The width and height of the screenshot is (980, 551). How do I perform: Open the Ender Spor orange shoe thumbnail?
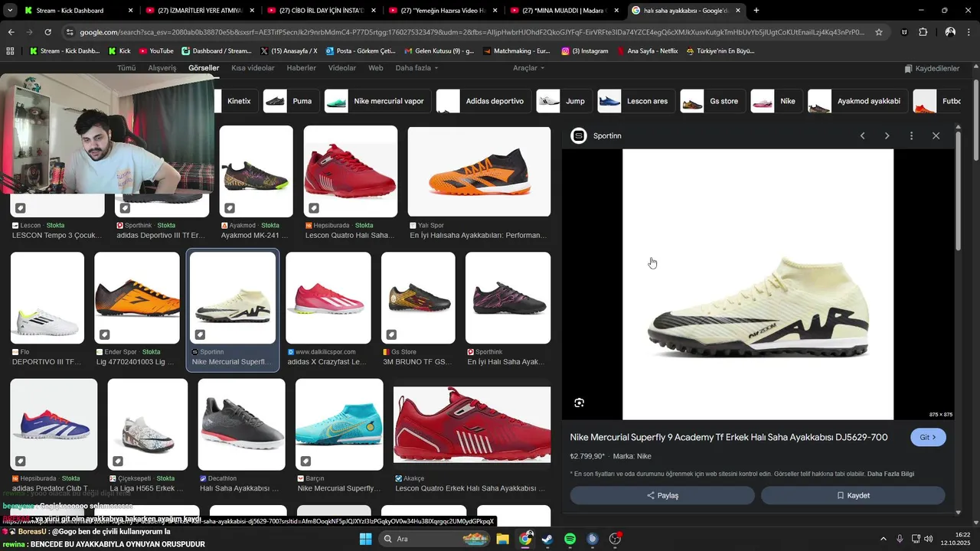136,298
